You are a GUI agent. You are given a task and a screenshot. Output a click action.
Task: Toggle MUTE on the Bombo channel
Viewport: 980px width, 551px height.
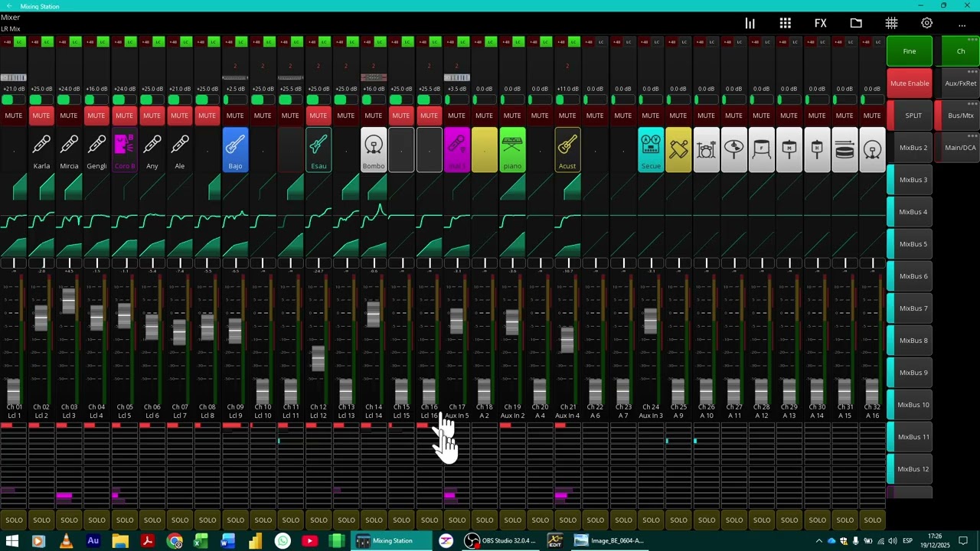click(x=374, y=116)
